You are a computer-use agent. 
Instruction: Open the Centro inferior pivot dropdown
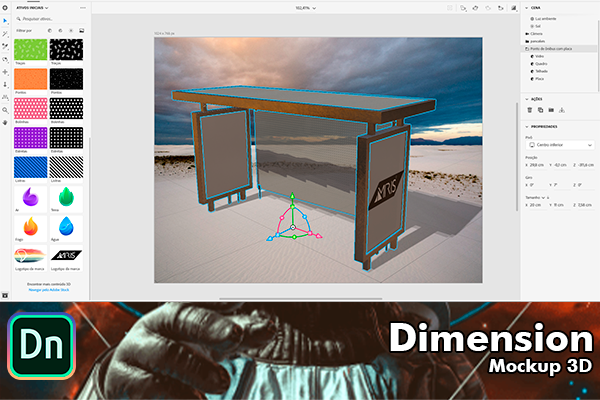(x=560, y=145)
